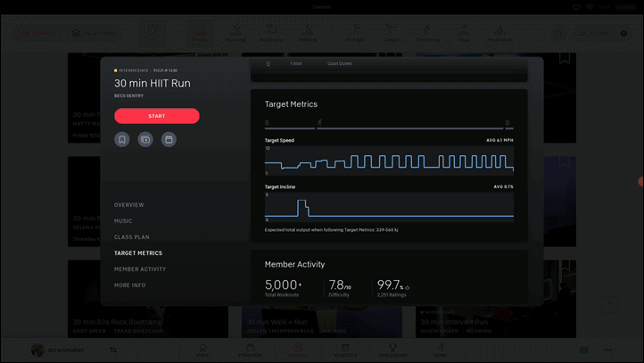The height and width of the screenshot is (363, 644).
Task: Open the 30 min 80s Rock Bootcamp card
Action: tap(148, 300)
